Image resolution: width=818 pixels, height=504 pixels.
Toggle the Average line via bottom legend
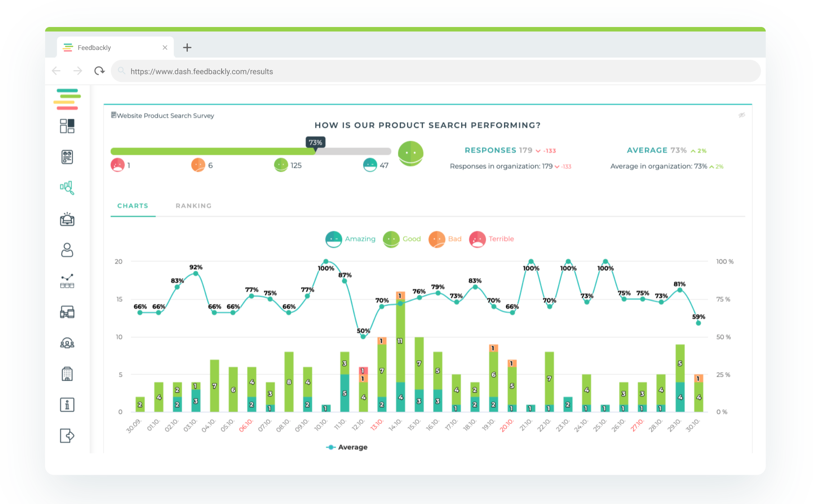click(x=346, y=447)
